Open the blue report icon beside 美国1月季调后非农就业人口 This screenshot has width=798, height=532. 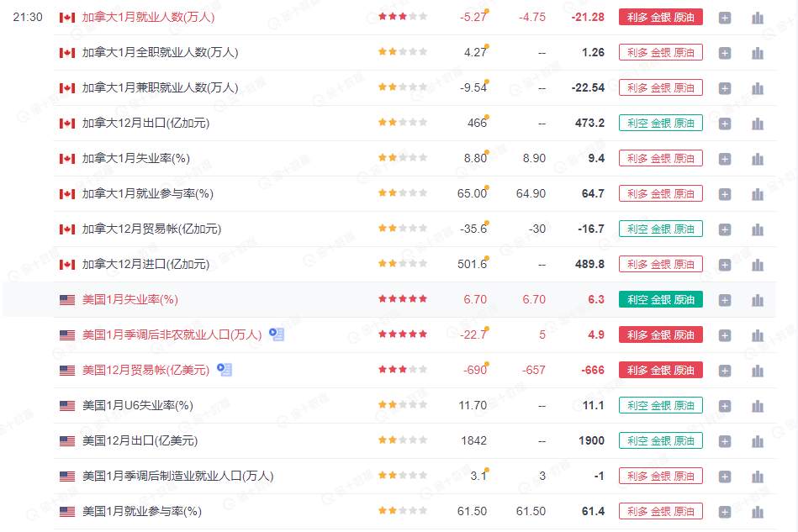277,334
